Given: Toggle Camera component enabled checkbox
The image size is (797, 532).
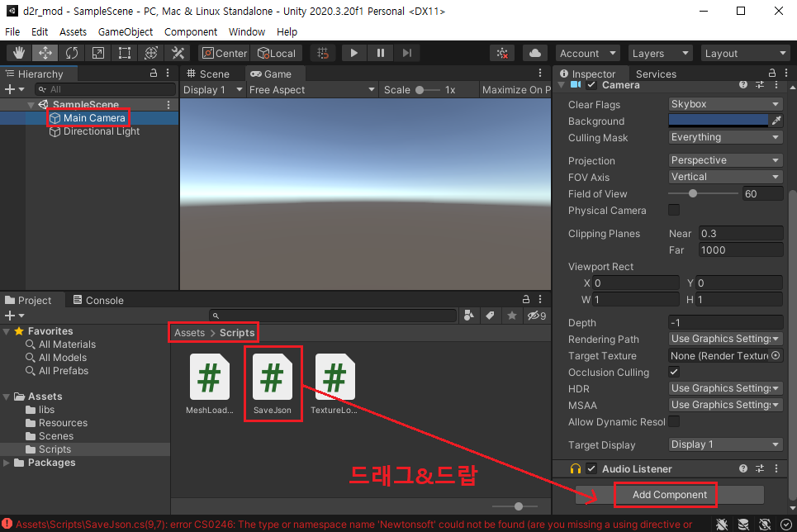Looking at the screenshot, I should click(x=591, y=85).
